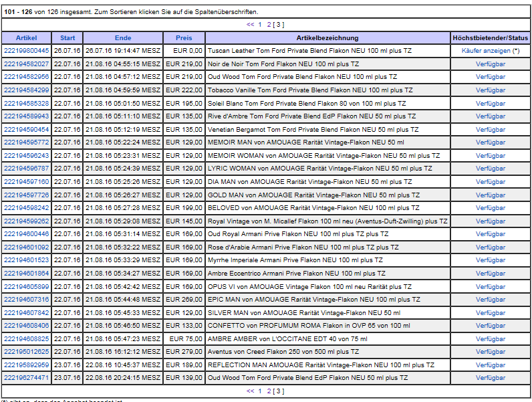The width and height of the screenshot is (532, 402).
Task: Open article number 222196274471
Action: pyautogui.click(x=27, y=378)
